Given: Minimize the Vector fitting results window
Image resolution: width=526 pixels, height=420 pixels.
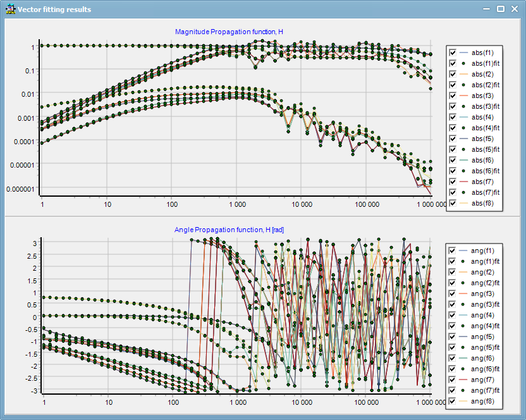Looking at the screenshot, I should tap(486, 9).
